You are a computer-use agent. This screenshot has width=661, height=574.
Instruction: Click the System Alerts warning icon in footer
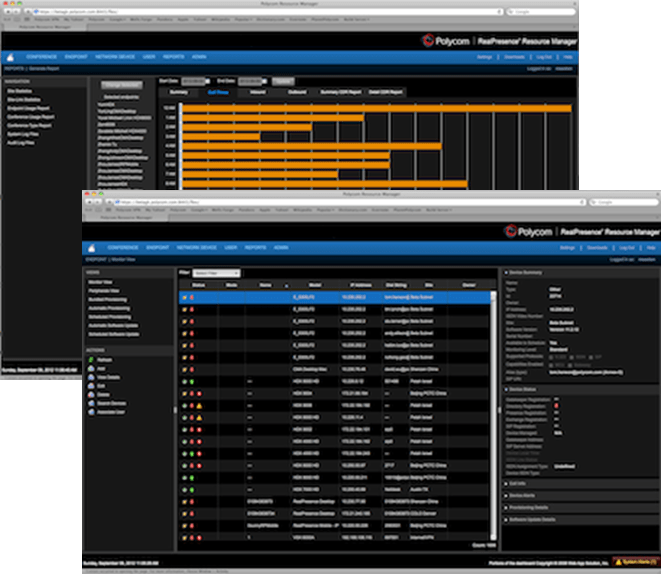tap(619, 562)
